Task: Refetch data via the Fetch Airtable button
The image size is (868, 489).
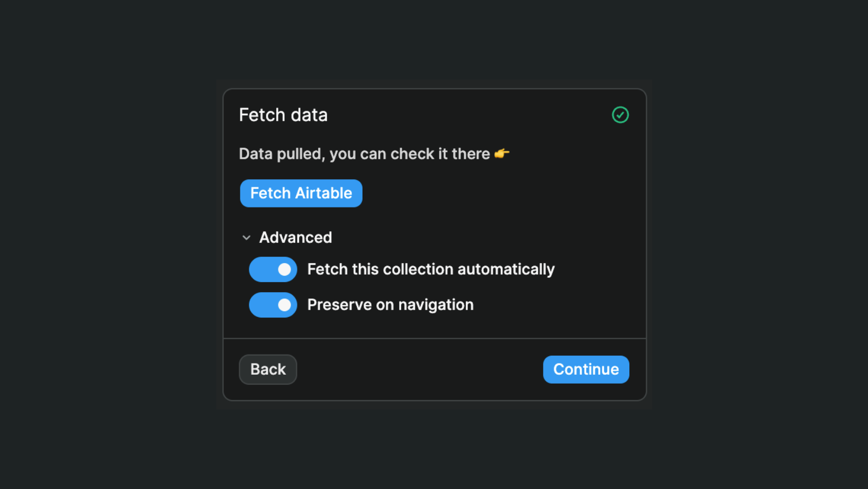Action: click(301, 193)
